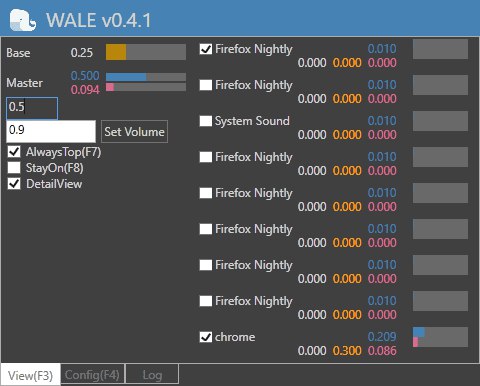Click the pink Master peak level bar
Screen dimensions: 480x386
(x=146, y=87)
